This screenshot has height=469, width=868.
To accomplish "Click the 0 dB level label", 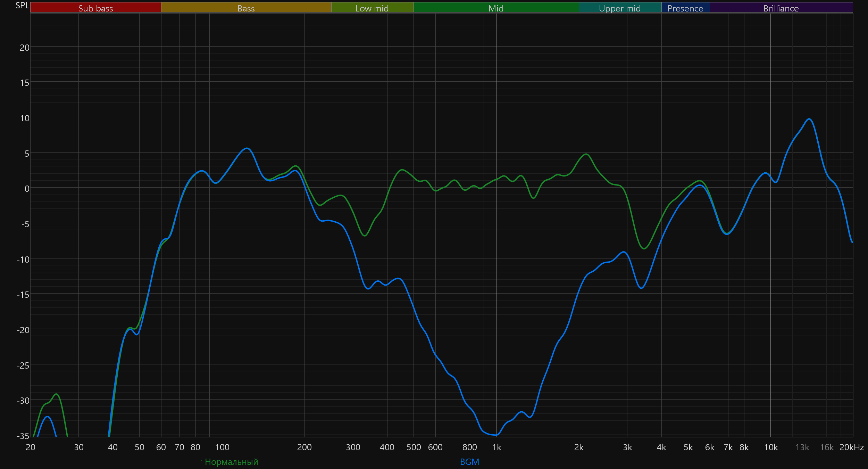I will [x=27, y=189].
